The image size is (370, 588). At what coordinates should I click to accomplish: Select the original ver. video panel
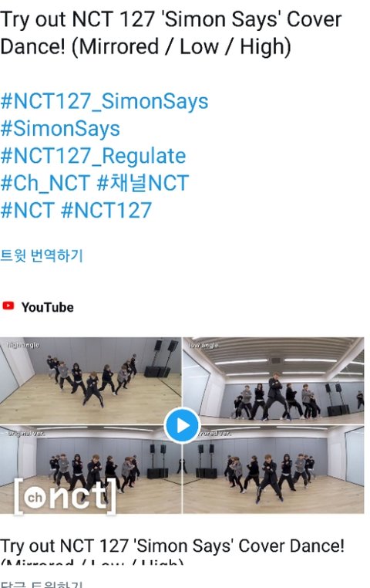(91, 469)
